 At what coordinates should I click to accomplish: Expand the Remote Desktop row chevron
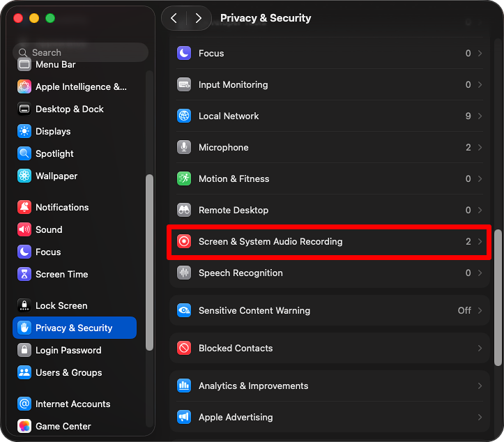pos(480,210)
